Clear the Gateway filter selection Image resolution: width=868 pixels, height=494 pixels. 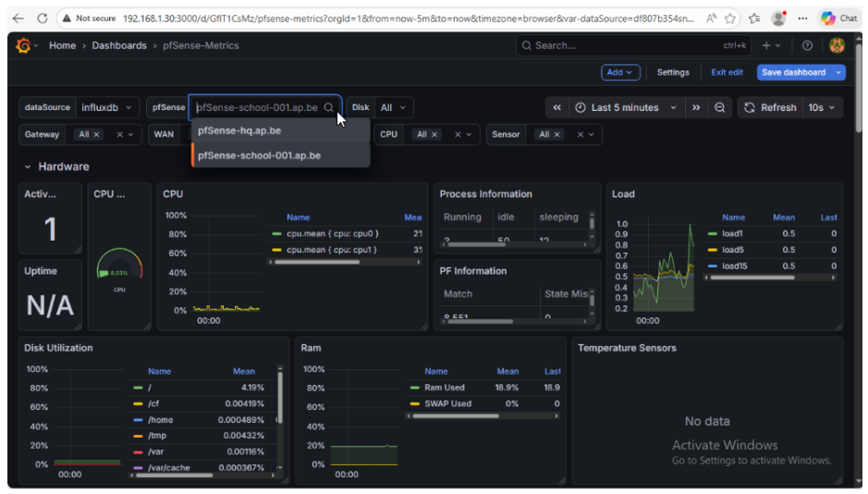(x=119, y=134)
